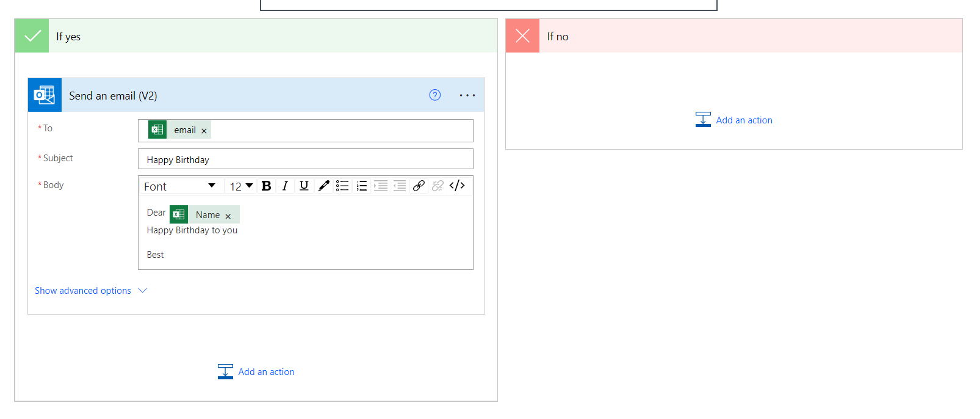Add an action in If yes branch
980x419 pixels.
pos(256,372)
